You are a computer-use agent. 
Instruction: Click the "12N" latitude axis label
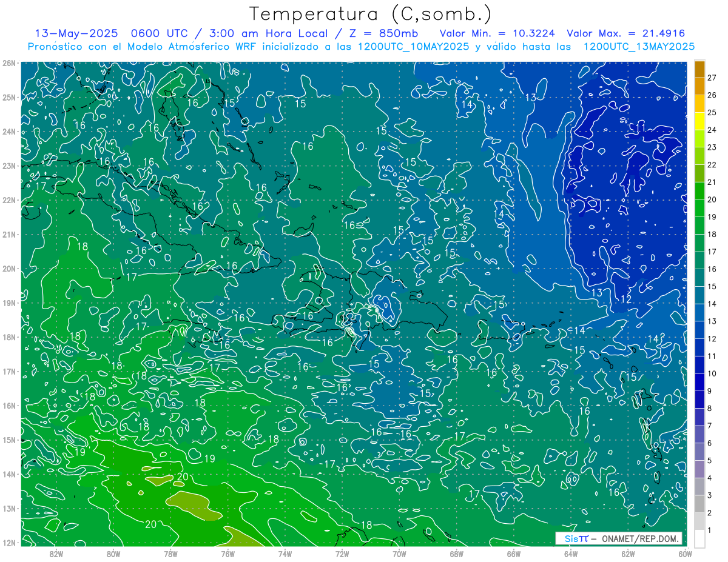click(9, 543)
